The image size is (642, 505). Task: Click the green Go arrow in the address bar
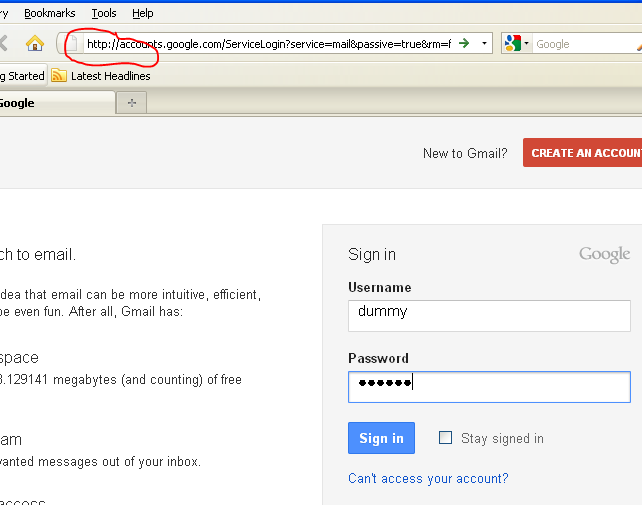pos(464,43)
